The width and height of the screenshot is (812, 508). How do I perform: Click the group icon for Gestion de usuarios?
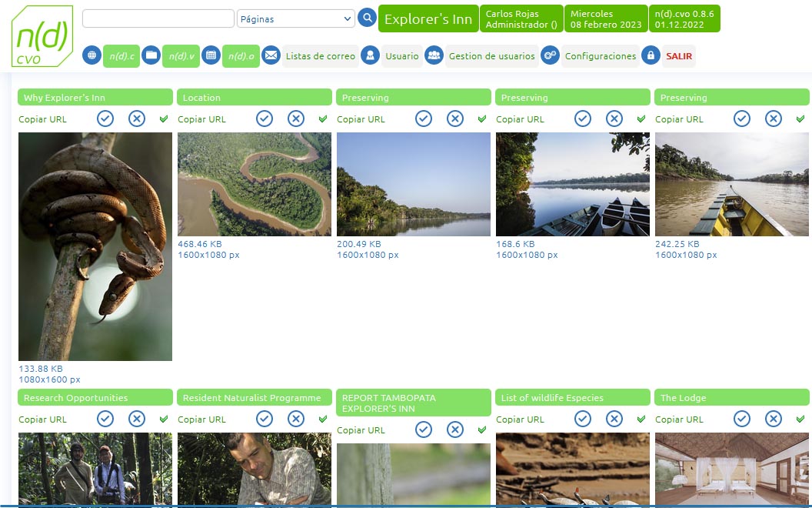click(434, 55)
